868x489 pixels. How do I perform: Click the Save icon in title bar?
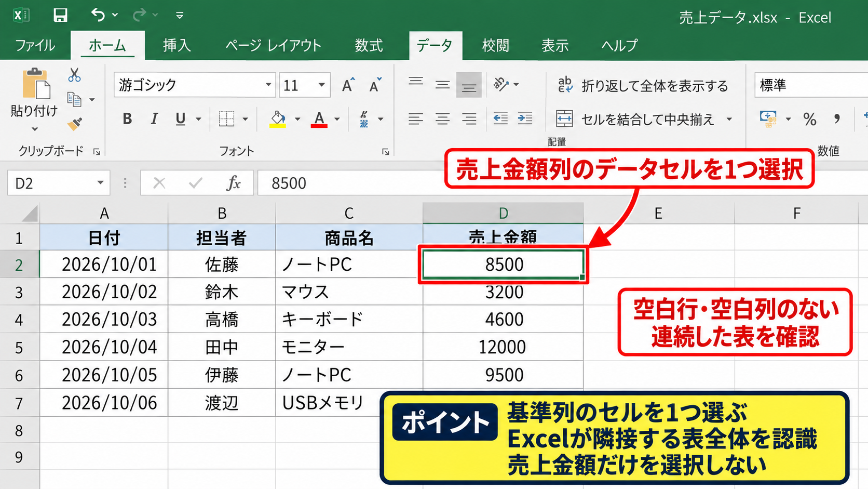(60, 15)
